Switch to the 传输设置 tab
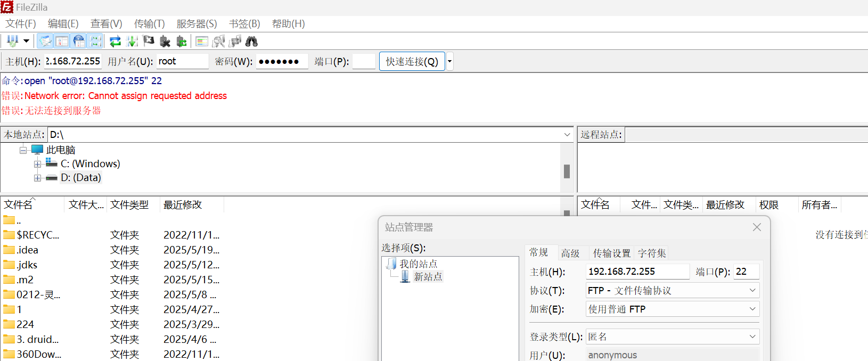 coord(612,253)
